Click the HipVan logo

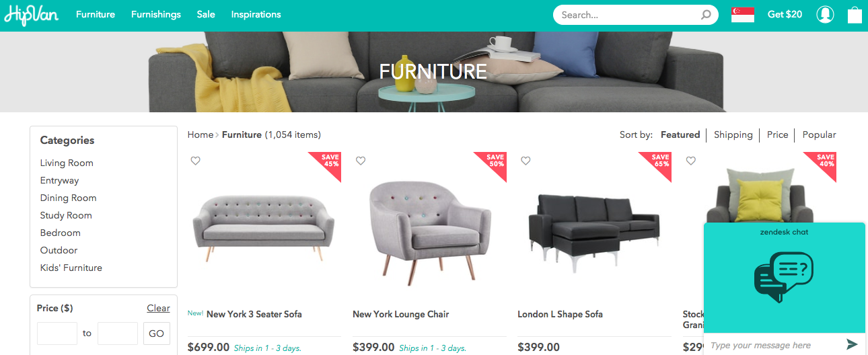[x=31, y=15]
